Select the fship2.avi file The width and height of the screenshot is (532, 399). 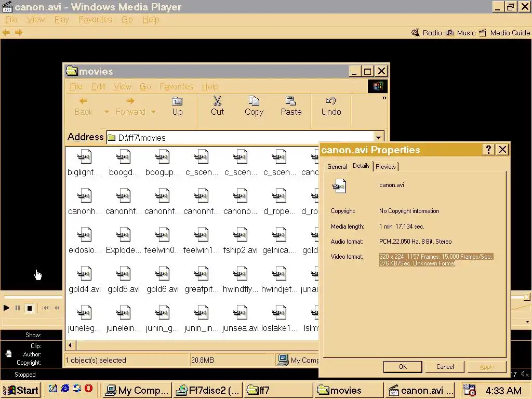point(240,241)
